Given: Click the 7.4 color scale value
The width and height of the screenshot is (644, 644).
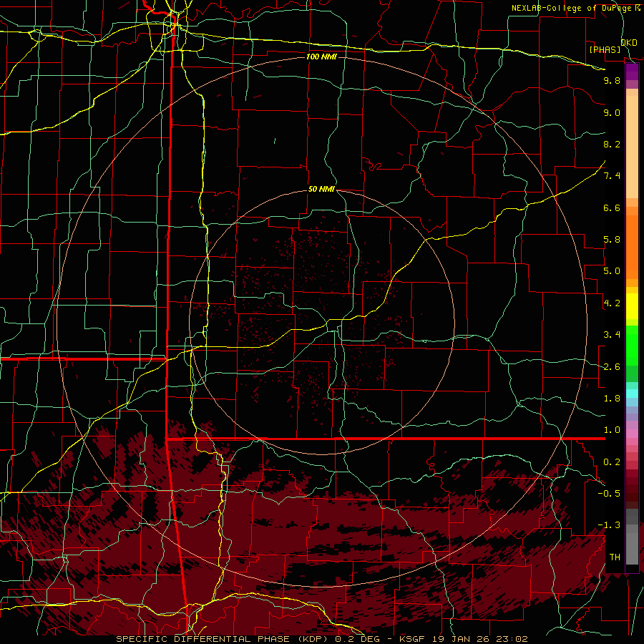Looking at the screenshot, I should [x=612, y=176].
